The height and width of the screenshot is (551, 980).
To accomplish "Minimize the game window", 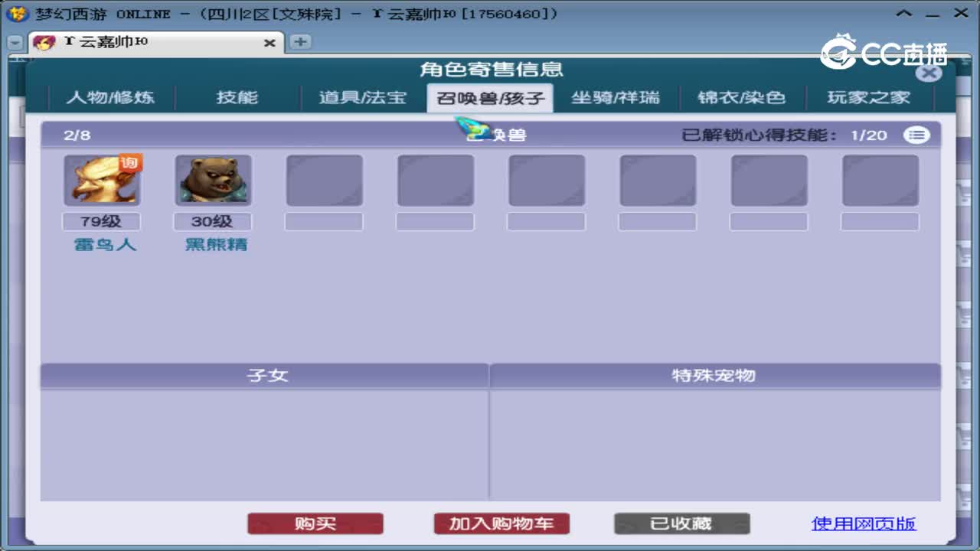I will (933, 14).
